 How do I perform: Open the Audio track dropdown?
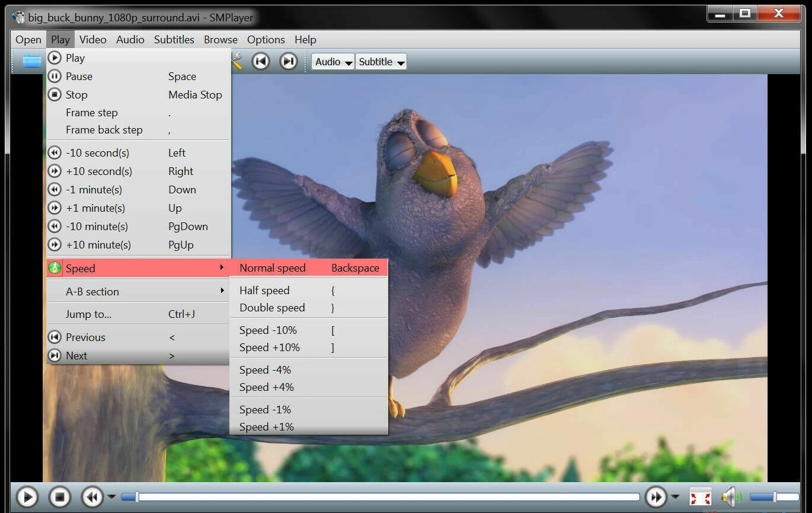coord(333,62)
